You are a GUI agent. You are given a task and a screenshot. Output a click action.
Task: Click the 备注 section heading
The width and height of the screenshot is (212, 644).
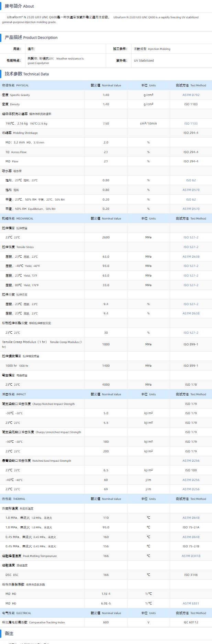click(x=9, y=633)
